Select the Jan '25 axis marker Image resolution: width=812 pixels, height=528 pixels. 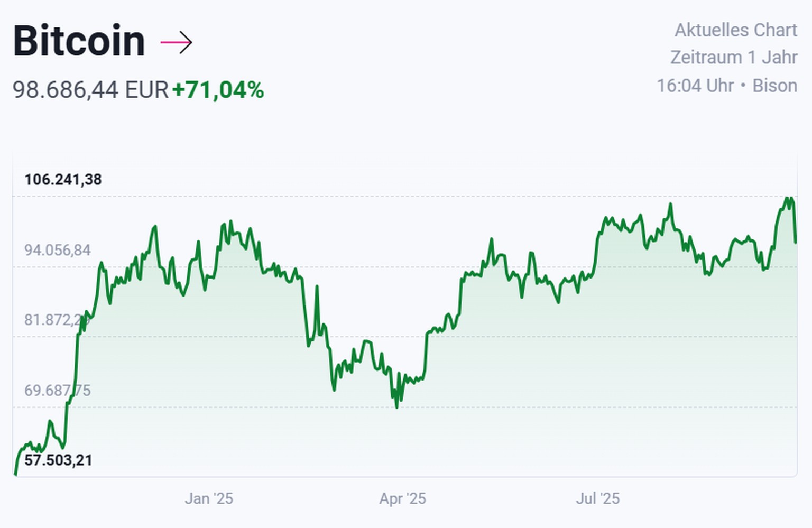(x=209, y=498)
